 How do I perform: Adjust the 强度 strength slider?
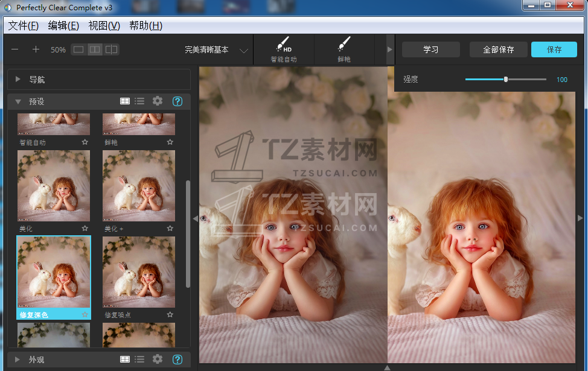click(505, 79)
